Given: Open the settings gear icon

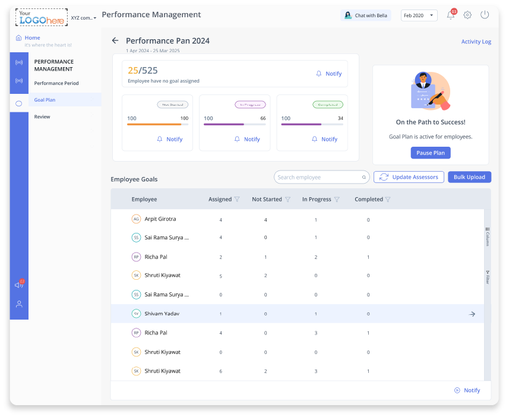Looking at the screenshot, I should click(x=467, y=15).
